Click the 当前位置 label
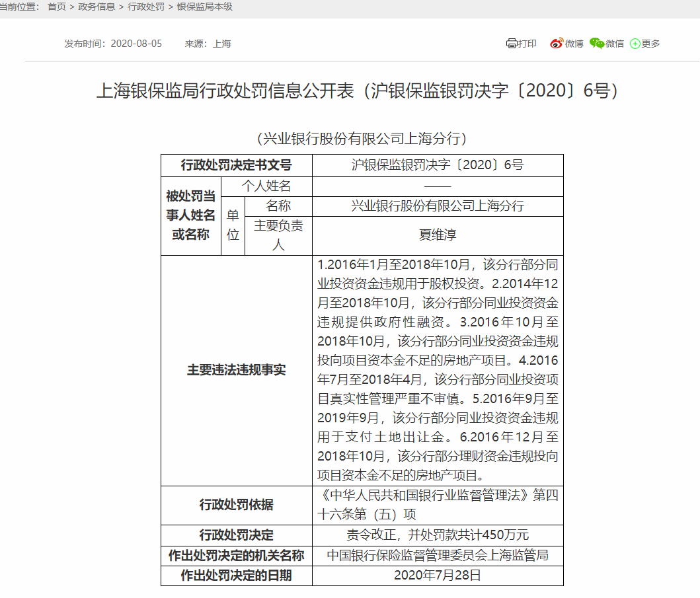 click(19, 7)
